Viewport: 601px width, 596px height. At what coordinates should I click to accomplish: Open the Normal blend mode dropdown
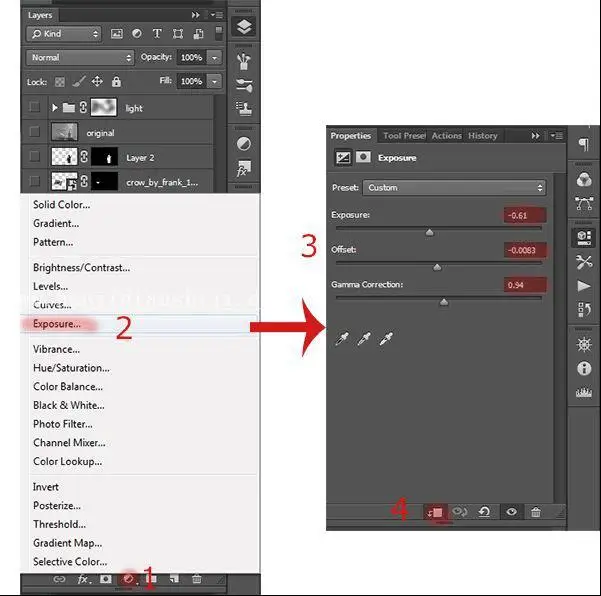(80, 57)
